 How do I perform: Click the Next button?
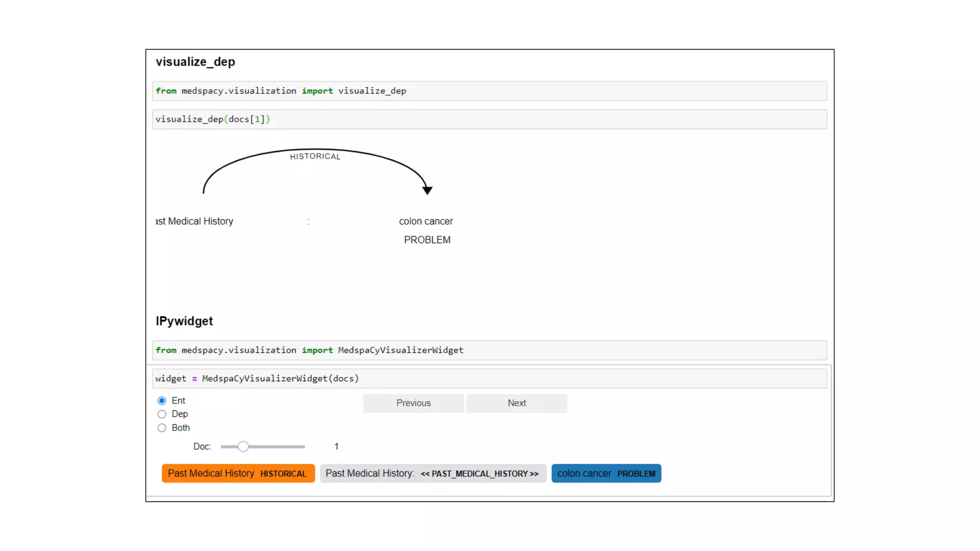tap(517, 403)
